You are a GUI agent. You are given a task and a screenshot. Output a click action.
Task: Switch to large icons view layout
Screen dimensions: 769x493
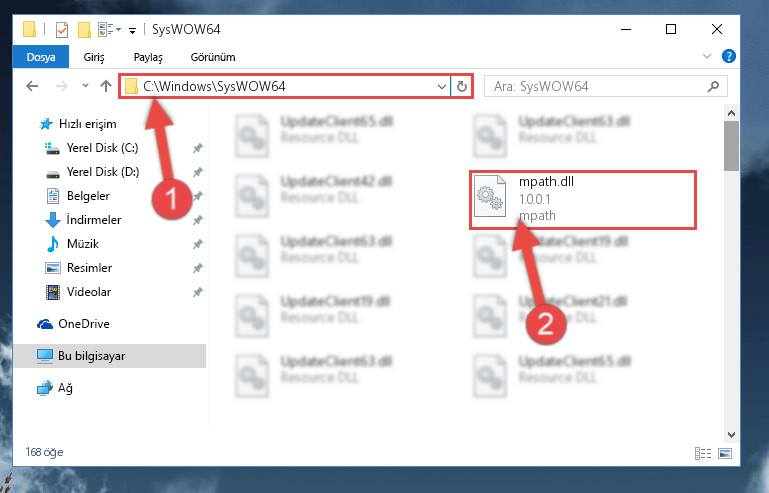725,453
